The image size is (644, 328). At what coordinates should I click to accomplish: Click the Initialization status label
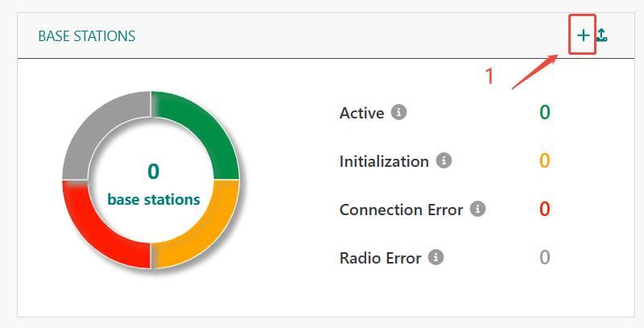click(384, 161)
